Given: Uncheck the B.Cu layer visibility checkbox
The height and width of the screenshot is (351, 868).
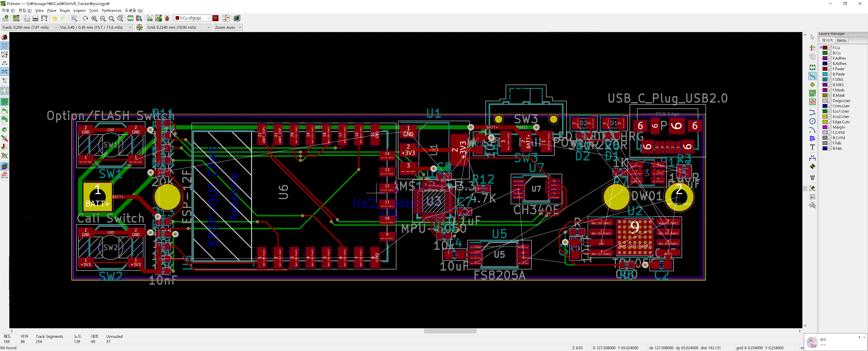Looking at the screenshot, I should click(830, 53).
